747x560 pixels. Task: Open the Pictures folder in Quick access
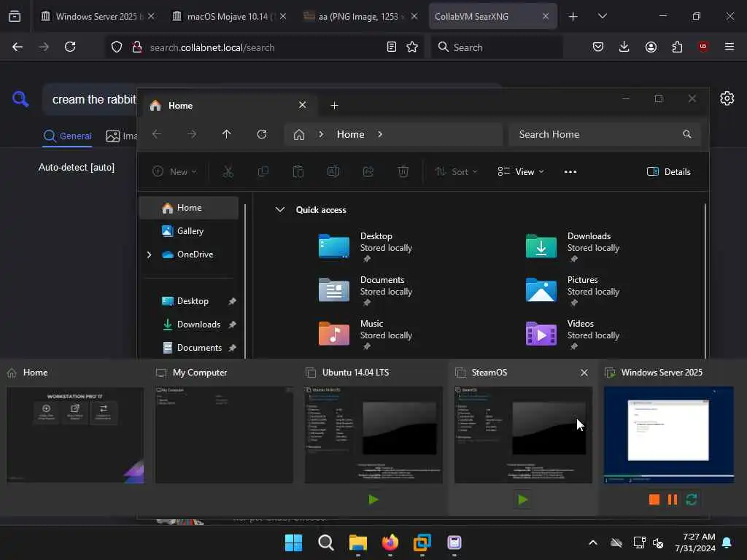click(573, 290)
